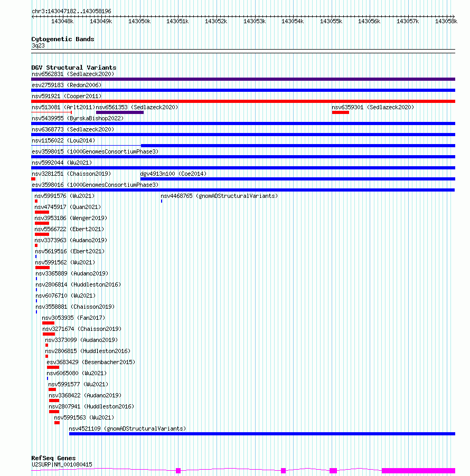This screenshot has width=470, height=476.
Task: Click the nsv6065080 (Wu2021) label
Action: [x=77, y=374]
